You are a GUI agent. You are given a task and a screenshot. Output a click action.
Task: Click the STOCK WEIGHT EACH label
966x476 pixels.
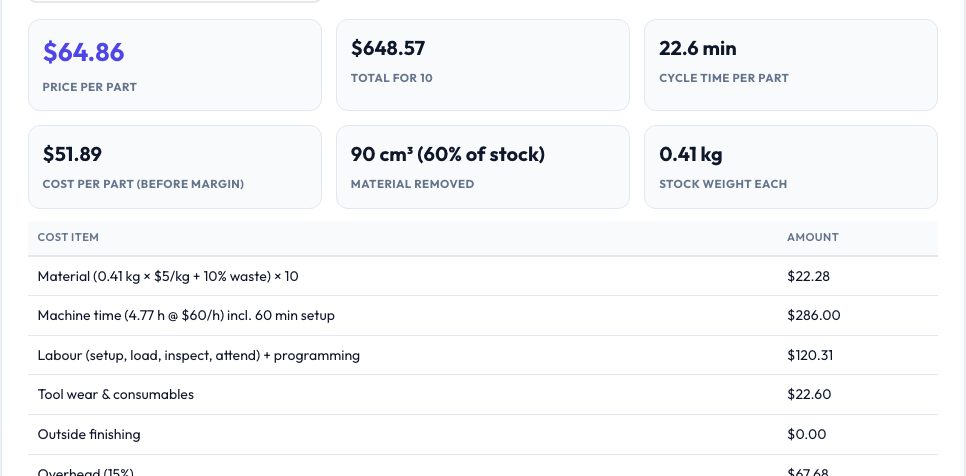(723, 184)
